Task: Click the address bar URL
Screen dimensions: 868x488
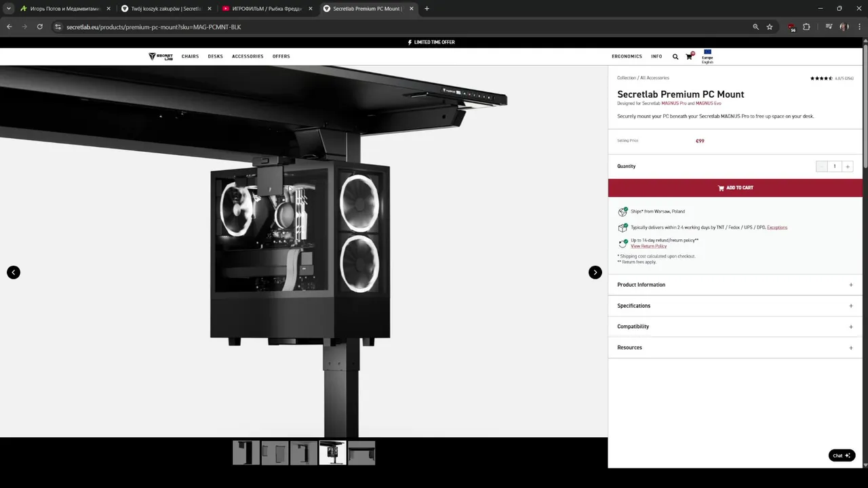Action: coord(154,27)
